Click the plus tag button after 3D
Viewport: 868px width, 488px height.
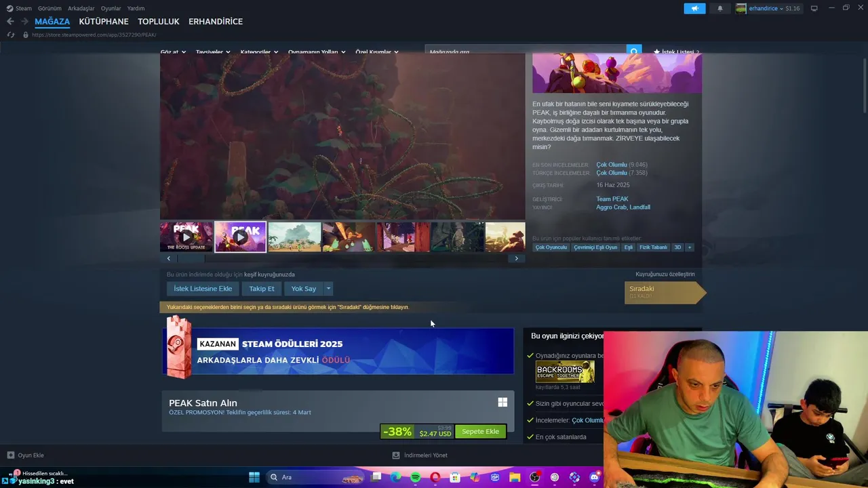(690, 247)
